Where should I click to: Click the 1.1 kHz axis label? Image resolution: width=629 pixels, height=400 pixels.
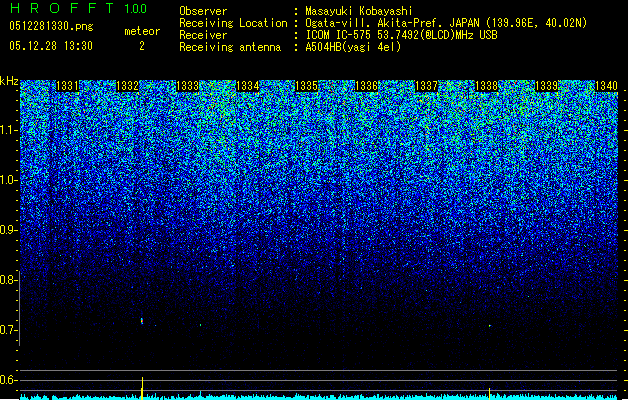[x=9, y=131]
